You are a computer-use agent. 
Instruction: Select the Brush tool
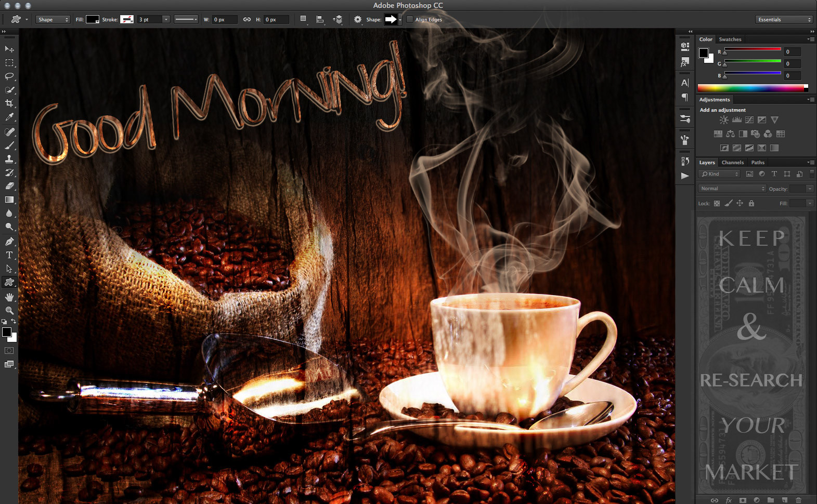coord(9,145)
